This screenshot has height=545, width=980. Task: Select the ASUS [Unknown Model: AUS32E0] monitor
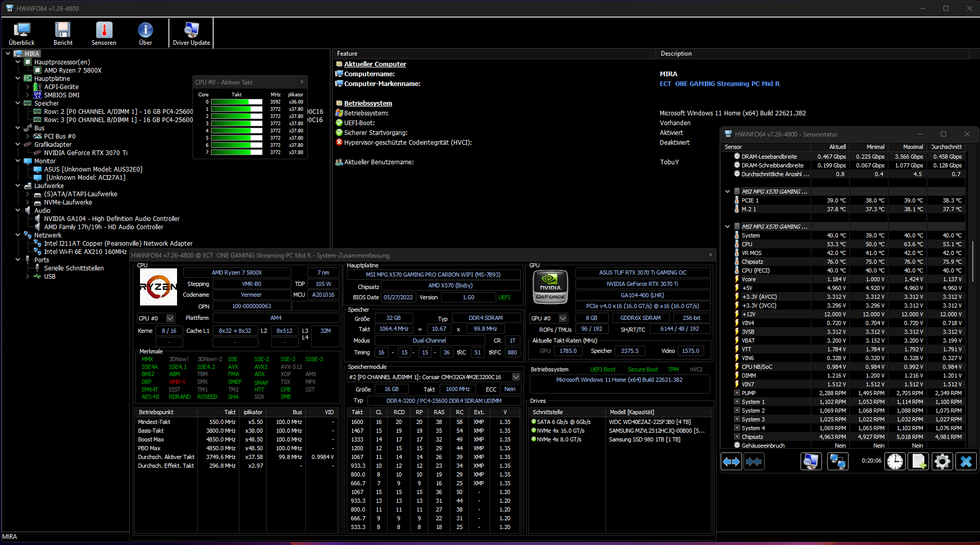tap(93, 169)
